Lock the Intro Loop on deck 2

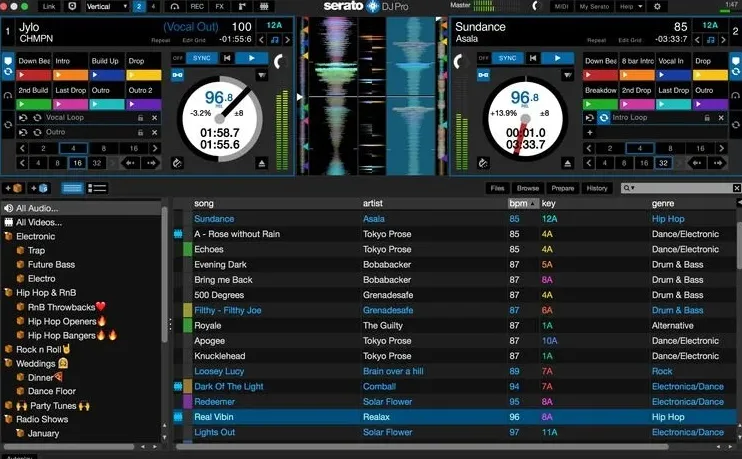[x=707, y=118]
